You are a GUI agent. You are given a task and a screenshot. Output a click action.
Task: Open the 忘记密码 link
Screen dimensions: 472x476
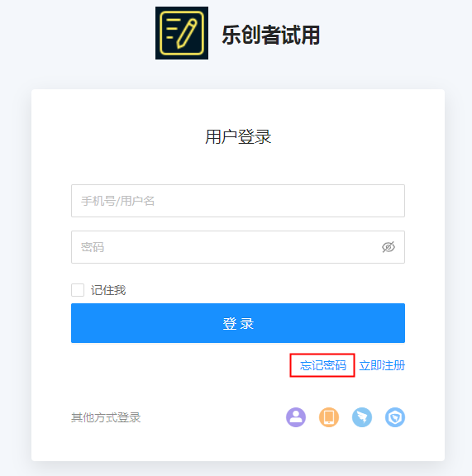coord(323,365)
